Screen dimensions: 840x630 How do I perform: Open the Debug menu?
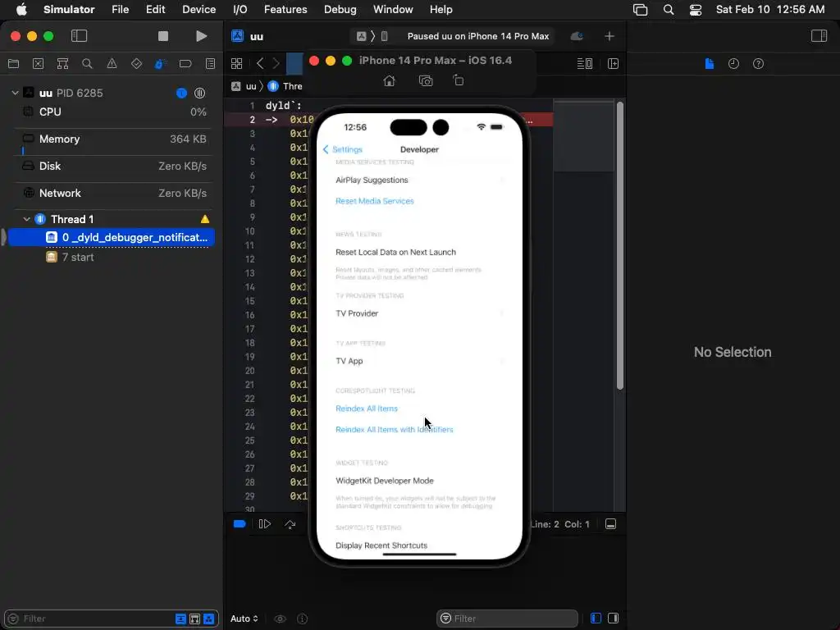[x=340, y=9]
